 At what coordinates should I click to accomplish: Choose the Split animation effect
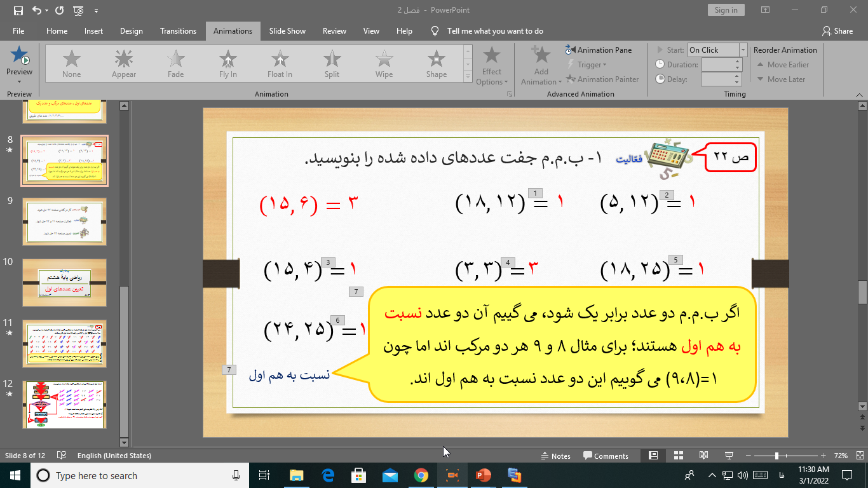(332, 64)
